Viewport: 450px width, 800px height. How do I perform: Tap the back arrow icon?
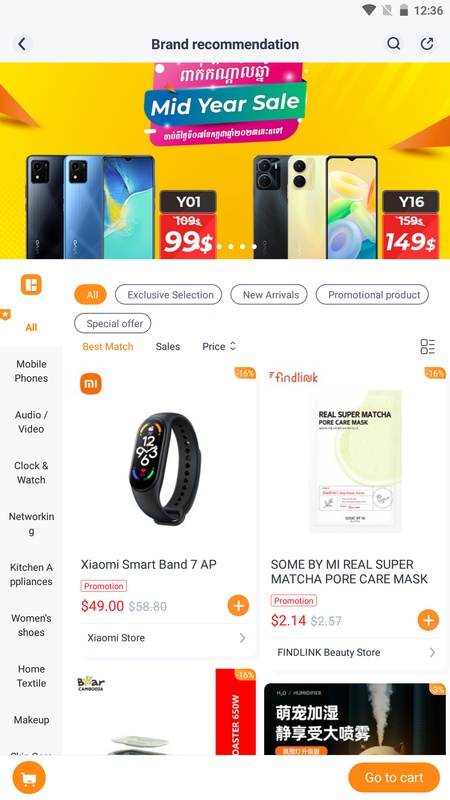coord(22,44)
